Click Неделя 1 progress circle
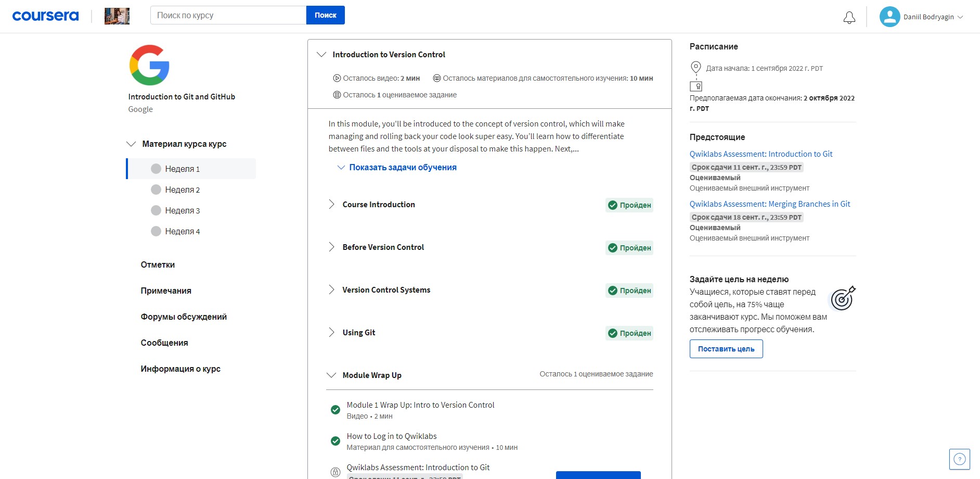 (156, 169)
